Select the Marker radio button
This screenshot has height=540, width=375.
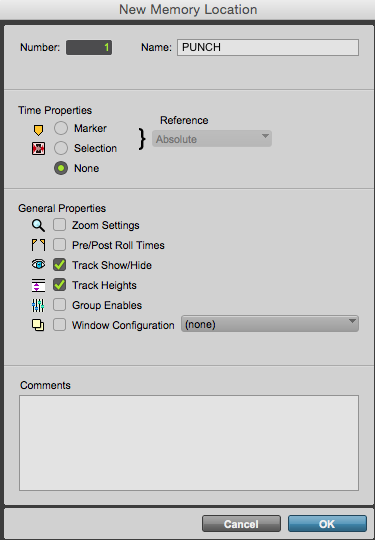tap(61, 128)
